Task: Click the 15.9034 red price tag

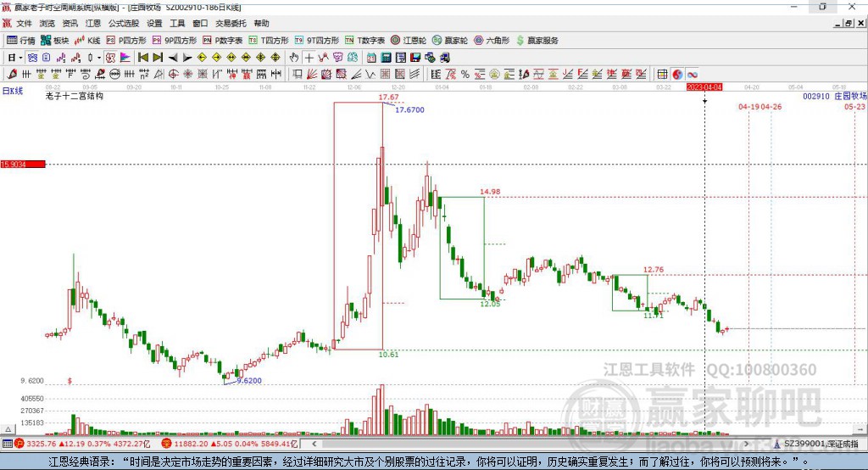Action: click(x=23, y=164)
